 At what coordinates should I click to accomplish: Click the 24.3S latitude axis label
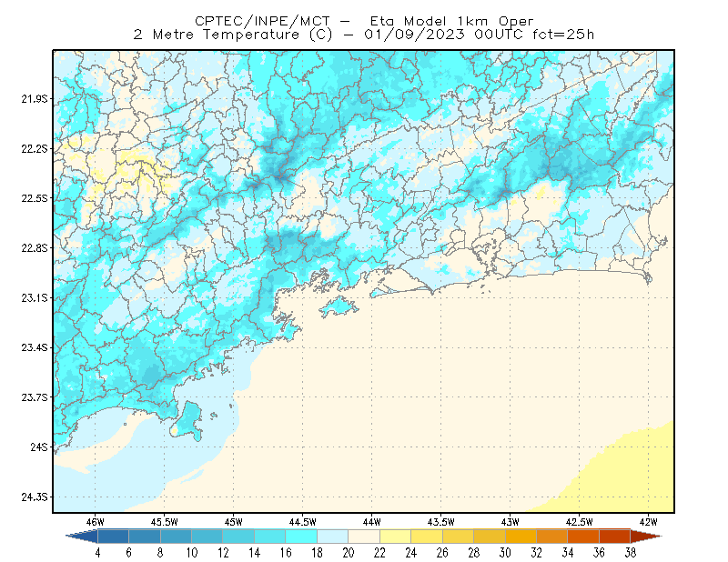[x=35, y=497]
